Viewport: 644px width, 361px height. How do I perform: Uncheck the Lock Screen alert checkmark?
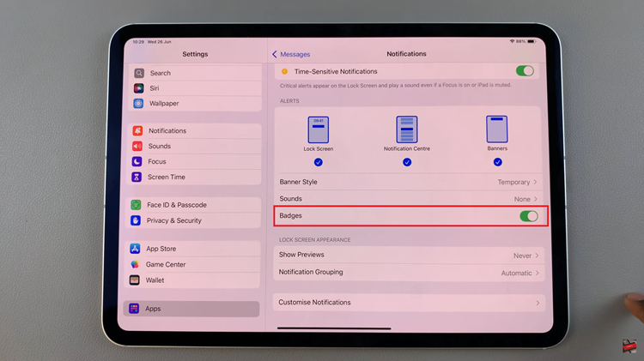[x=319, y=162]
